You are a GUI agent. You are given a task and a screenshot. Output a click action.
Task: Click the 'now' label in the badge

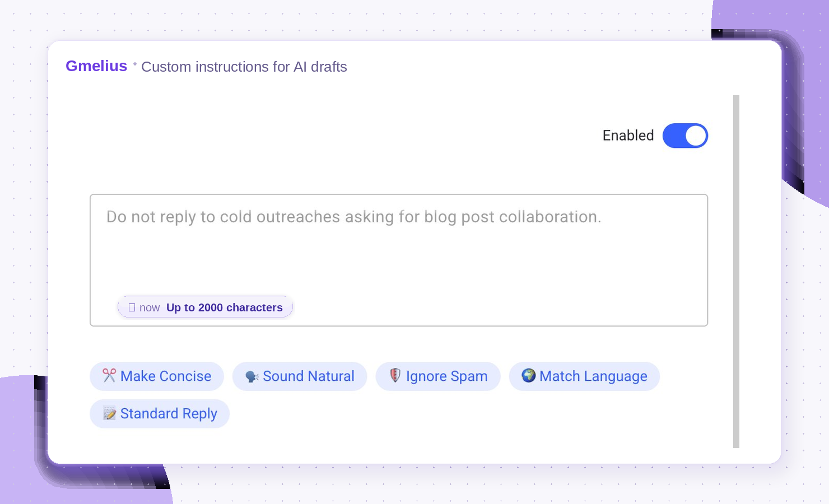pyautogui.click(x=150, y=307)
